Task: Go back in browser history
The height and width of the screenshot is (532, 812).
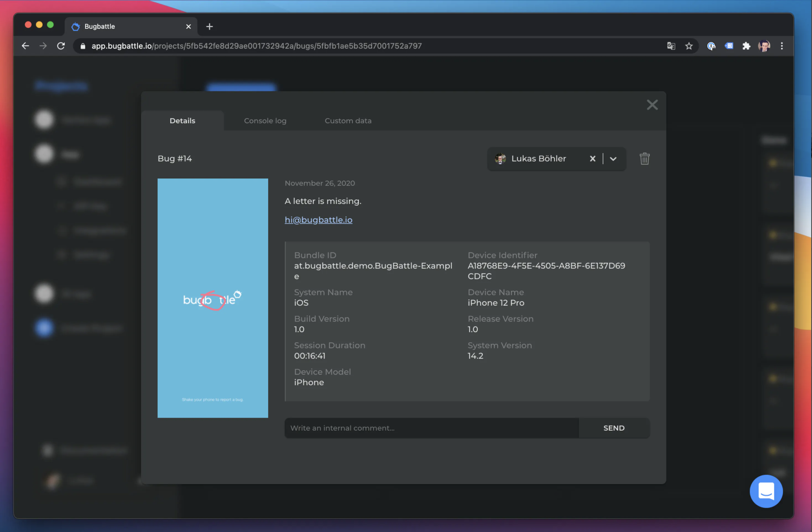Action: coord(26,46)
